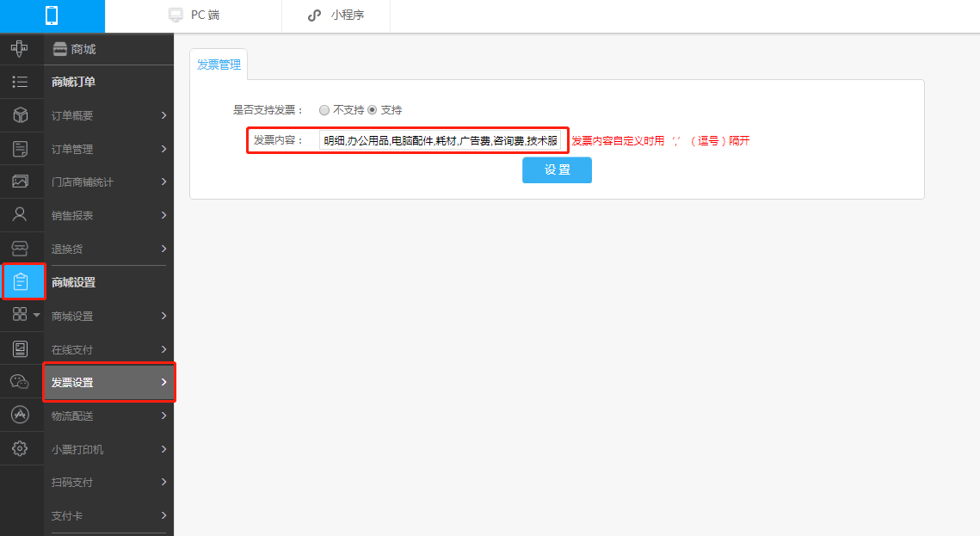Open the 3D box icon in sidebar

20,115
